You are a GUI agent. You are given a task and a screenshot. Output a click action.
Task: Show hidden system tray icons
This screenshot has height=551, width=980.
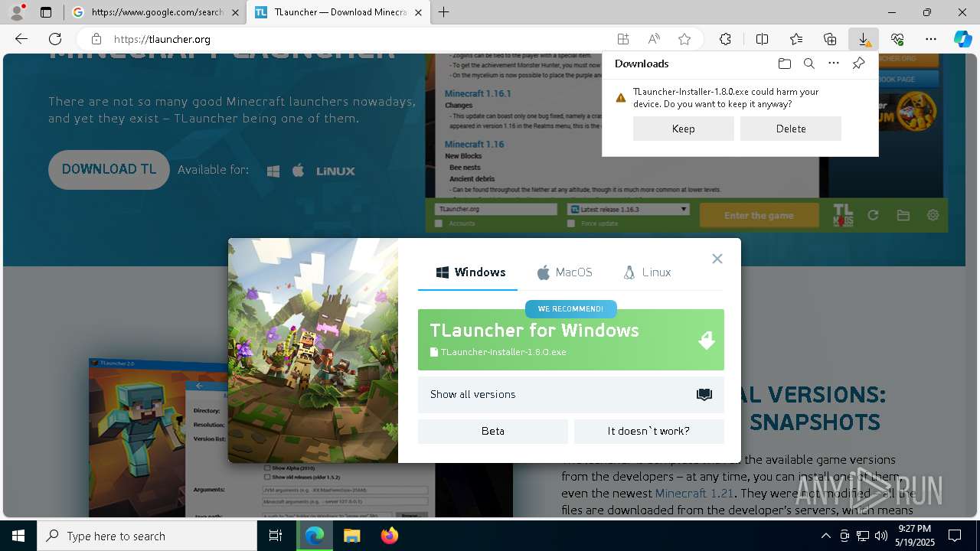[825, 536]
